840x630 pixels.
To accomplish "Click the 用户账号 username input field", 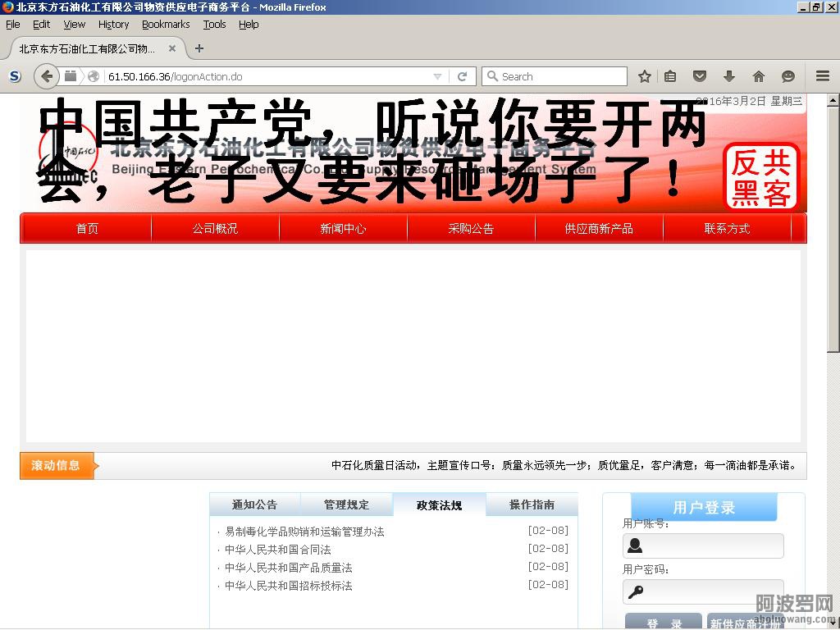I will (x=712, y=546).
